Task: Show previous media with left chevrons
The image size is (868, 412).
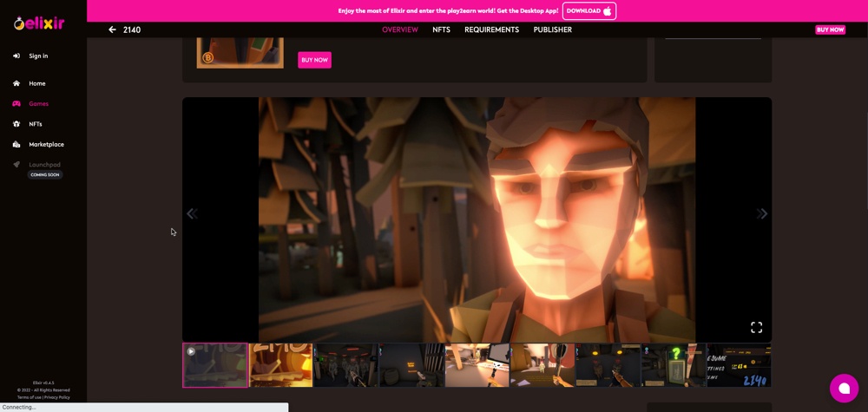Action: point(192,213)
